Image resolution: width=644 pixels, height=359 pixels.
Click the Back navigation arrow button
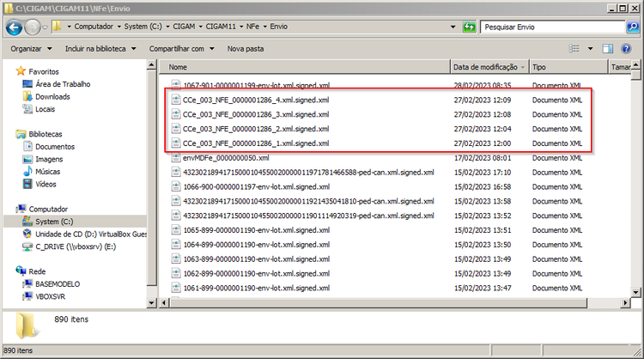tap(14, 27)
